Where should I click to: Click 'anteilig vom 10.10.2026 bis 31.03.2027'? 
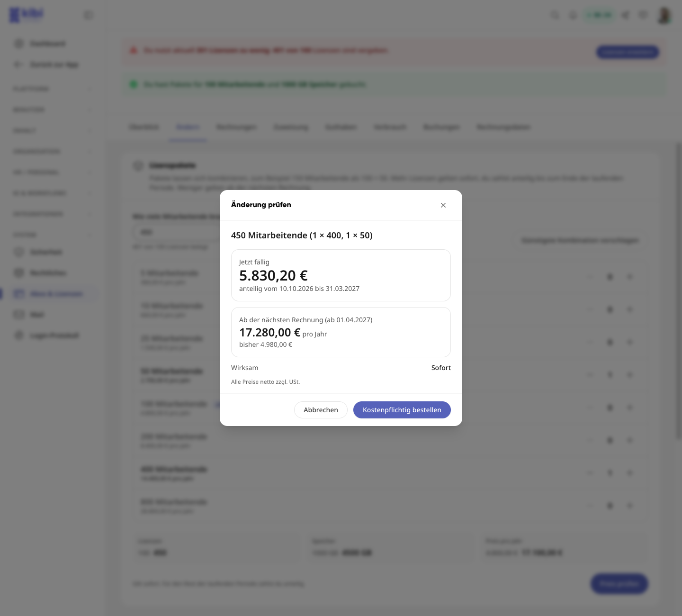(299, 289)
